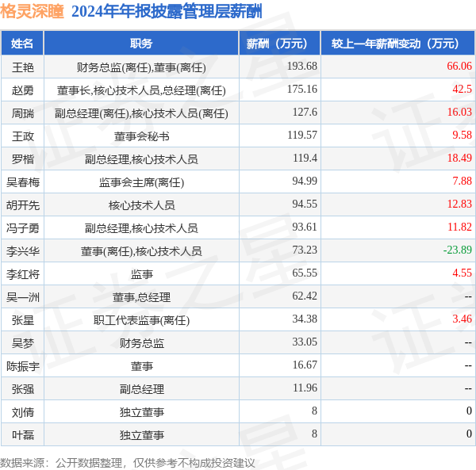The height and width of the screenshot is (470, 476).
Task: Click the 薪酬（万元）column header
Action: (279, 44)
